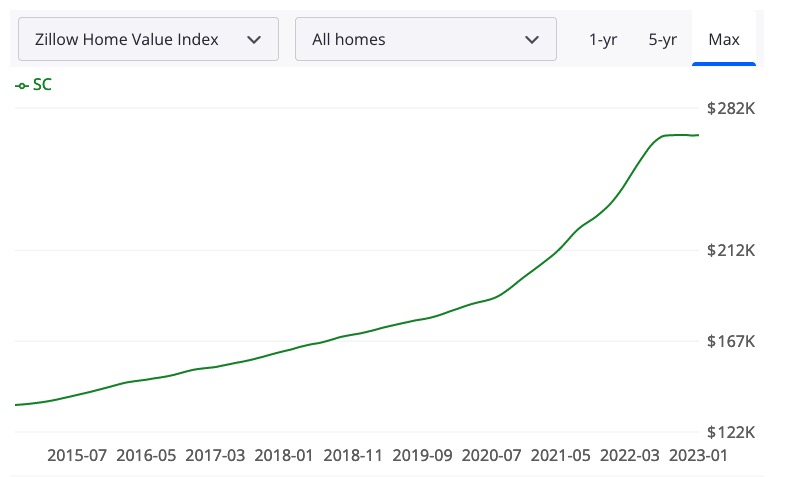Click the 2018-01 x-axis date label
The height and width of the screenshot is (477, 798).
click(284, 455)
